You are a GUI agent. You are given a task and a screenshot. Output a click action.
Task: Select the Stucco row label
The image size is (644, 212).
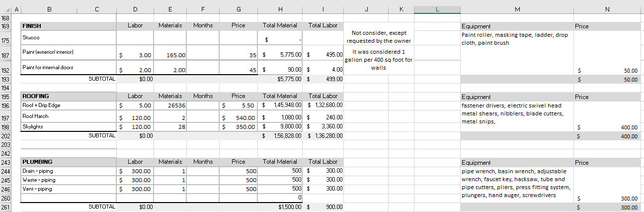(x=69, y=38)
